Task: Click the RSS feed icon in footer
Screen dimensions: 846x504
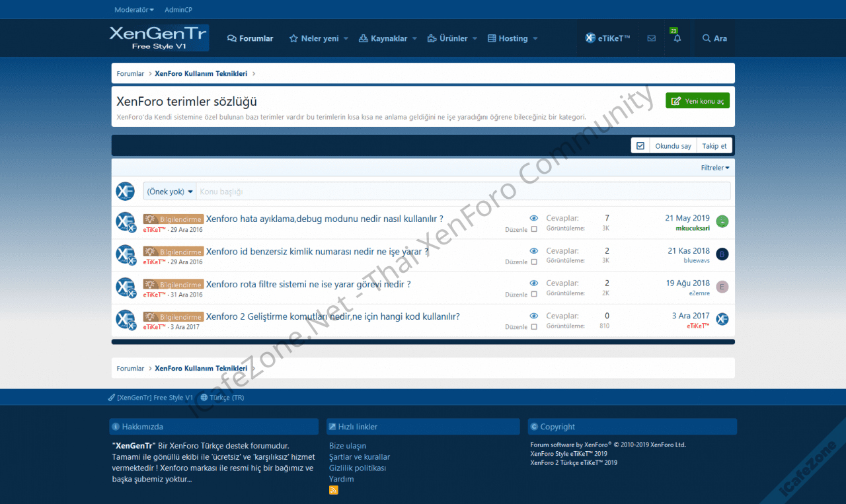Action: (x=334, y=490)
